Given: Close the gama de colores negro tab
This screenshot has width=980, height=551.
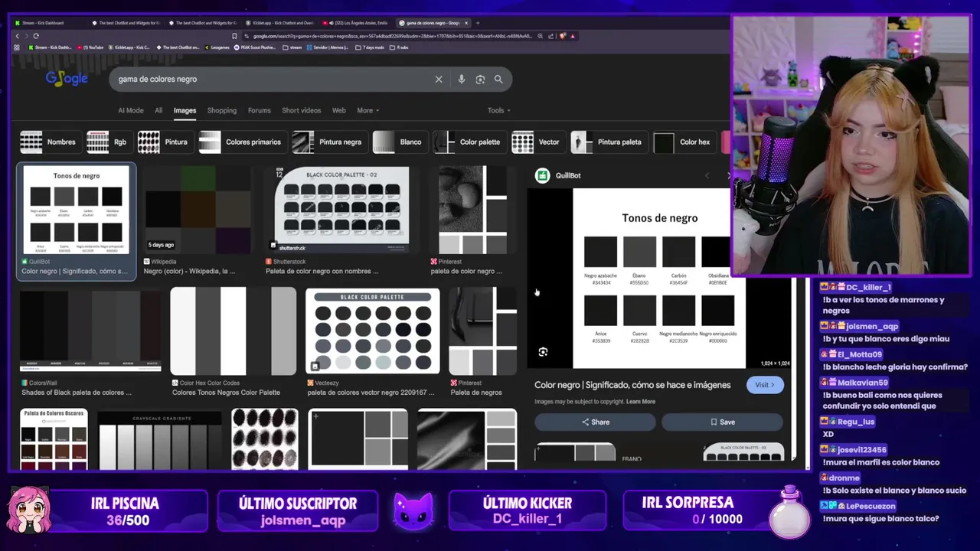Looking at the screenshot, I should tap(467, 23).
